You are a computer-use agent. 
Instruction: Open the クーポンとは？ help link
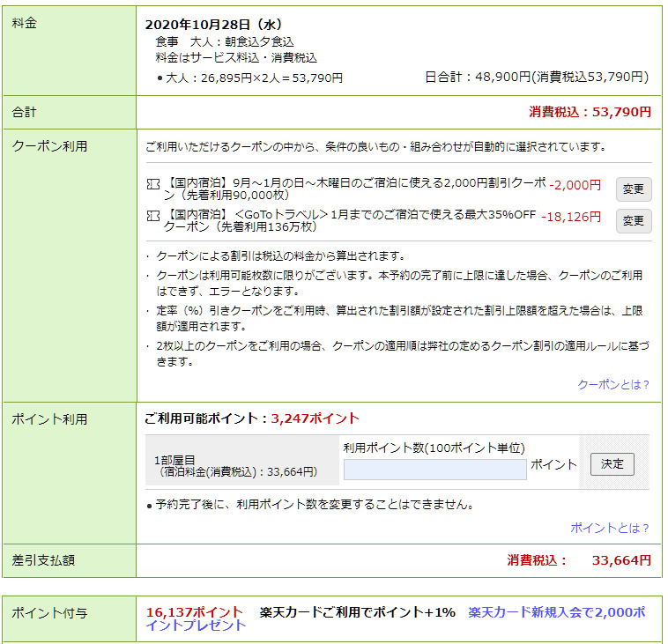coord(612,384)
